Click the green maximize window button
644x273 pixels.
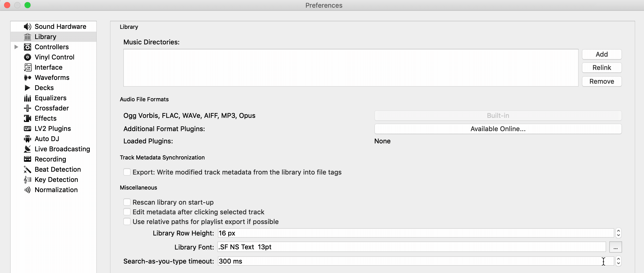tap(28, 5)
